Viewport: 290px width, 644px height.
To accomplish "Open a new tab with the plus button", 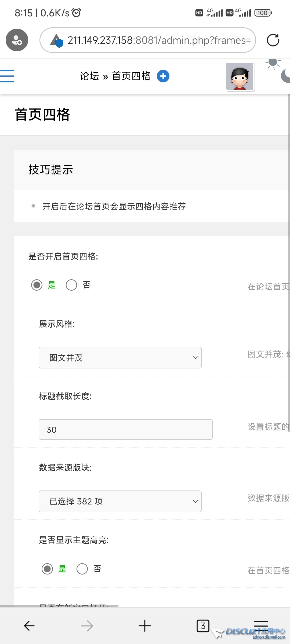I will click(145, 626).
